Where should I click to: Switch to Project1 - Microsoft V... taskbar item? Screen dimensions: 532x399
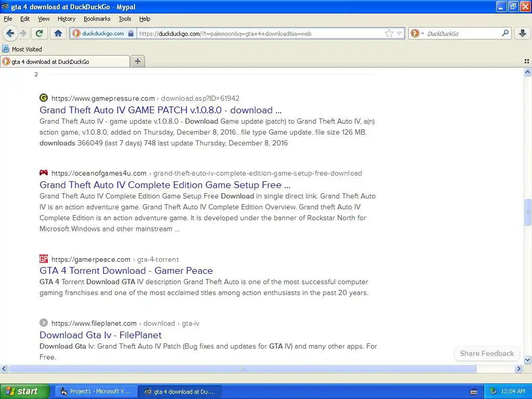96,391
